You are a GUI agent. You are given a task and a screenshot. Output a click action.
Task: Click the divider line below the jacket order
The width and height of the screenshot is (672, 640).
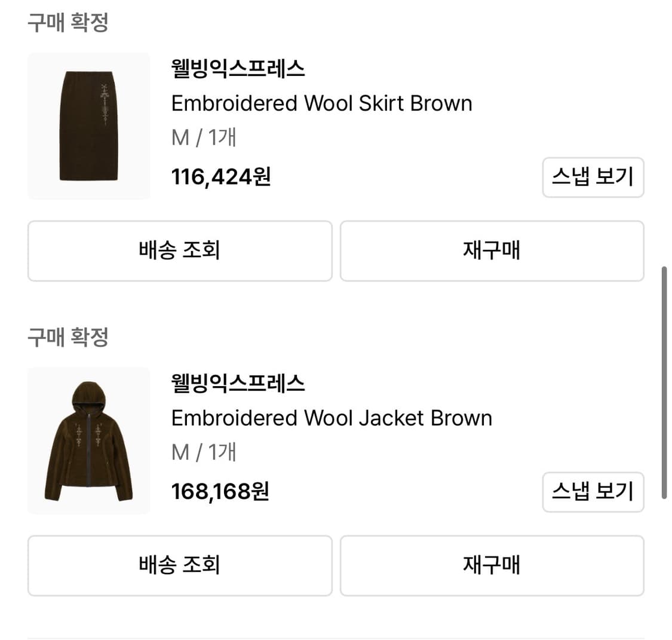[336, 638]
